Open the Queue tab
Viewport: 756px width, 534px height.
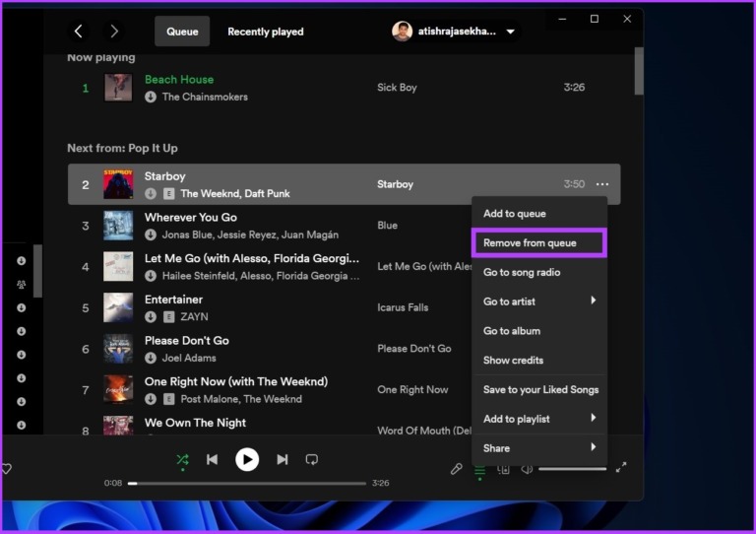[x=182, y=32]
